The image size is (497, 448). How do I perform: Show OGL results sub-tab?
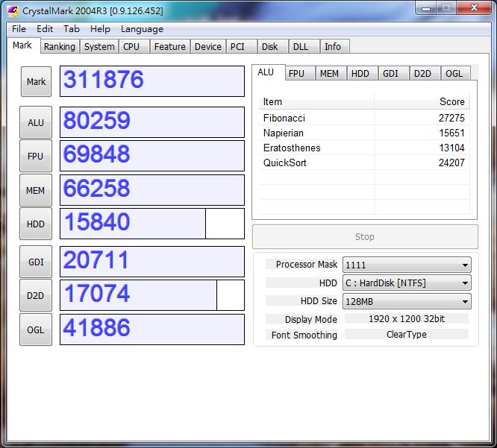point(456,74)
